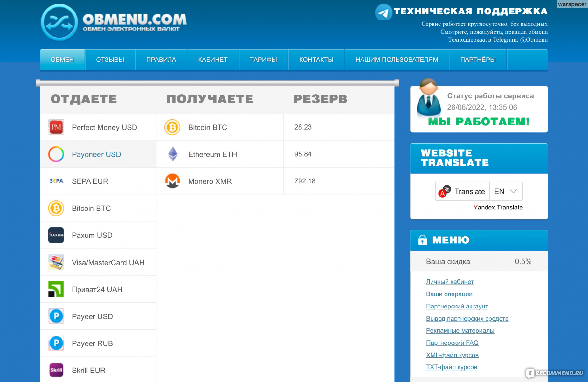Select Perfect Money USD to give

98,127
